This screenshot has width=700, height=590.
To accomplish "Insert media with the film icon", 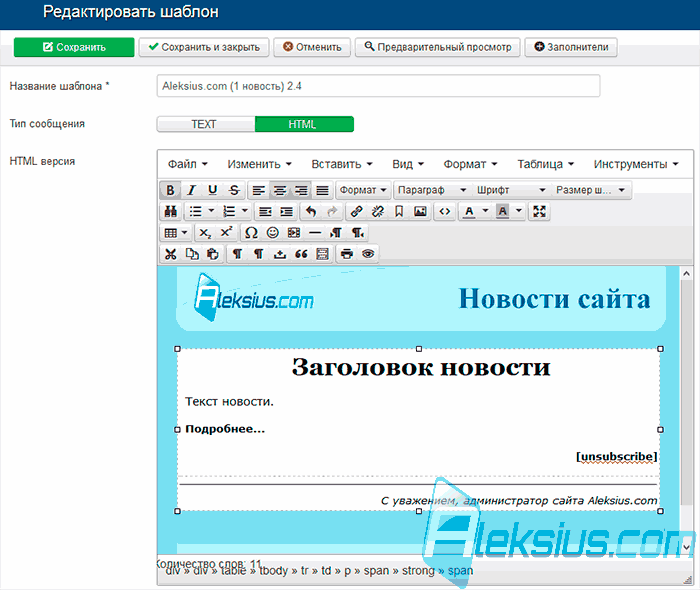I will coord(294,233).
